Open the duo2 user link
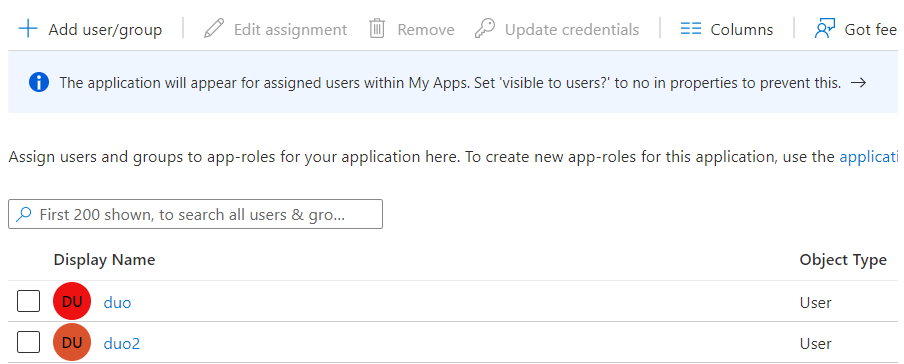The height and width of the screenshot is (364, 904). [122, 343]
